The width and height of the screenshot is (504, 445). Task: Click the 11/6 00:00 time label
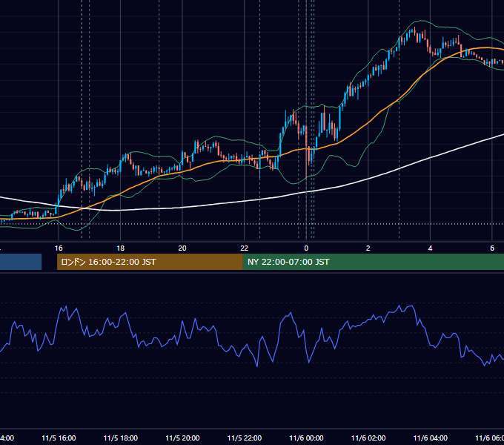306,438
